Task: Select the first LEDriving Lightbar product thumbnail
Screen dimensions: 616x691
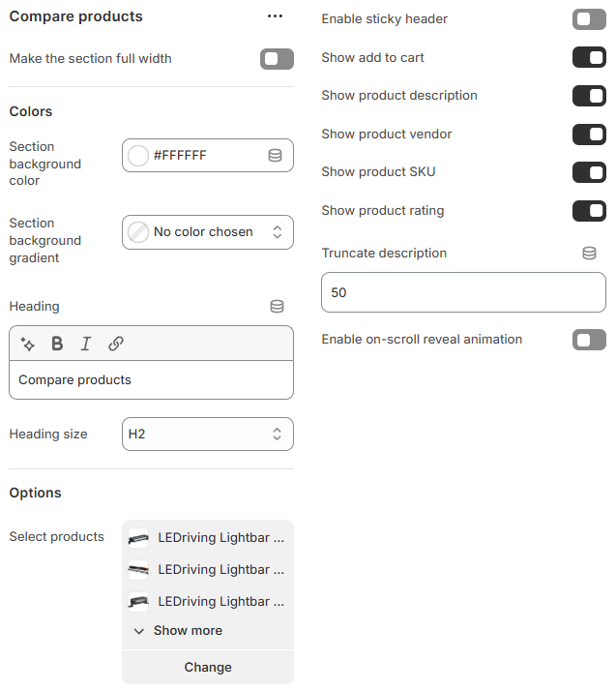Action: [x=138, y=538]
